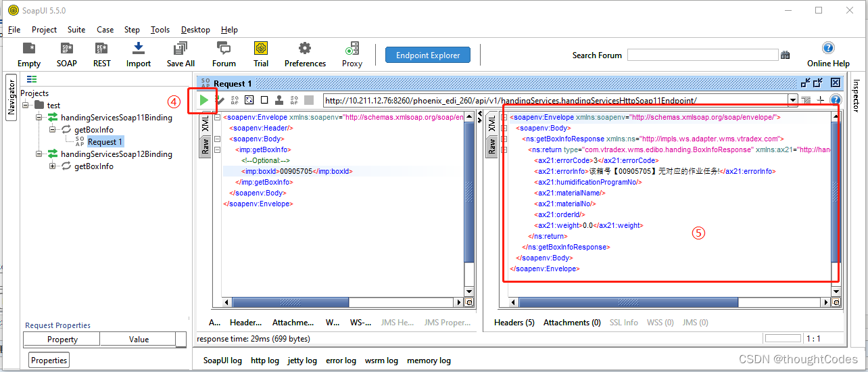Open the Step menu
Image resolution: width=868 pixels, height=372 pixels.
coord(132,30)
